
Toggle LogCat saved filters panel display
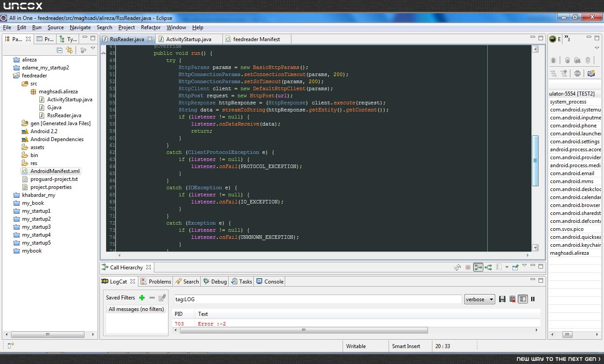[523, 299]
